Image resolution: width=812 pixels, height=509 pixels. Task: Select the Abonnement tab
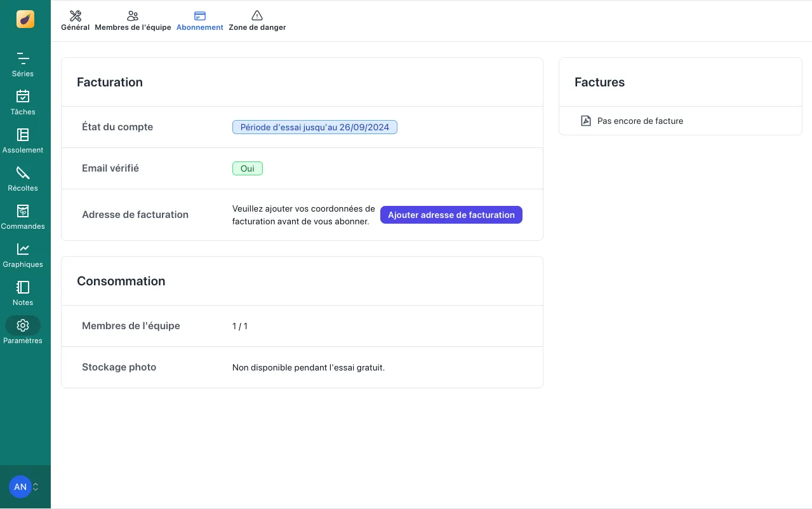pyautogui.click(x=200, y=21)
